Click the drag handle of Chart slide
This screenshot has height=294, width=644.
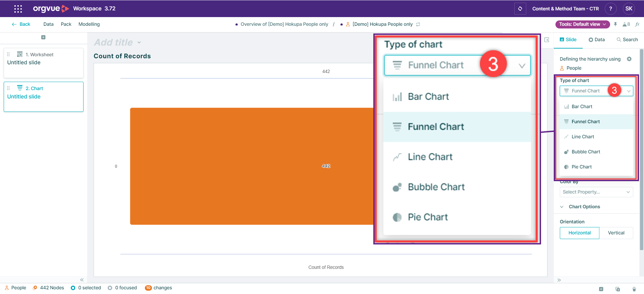click(8, 88)
